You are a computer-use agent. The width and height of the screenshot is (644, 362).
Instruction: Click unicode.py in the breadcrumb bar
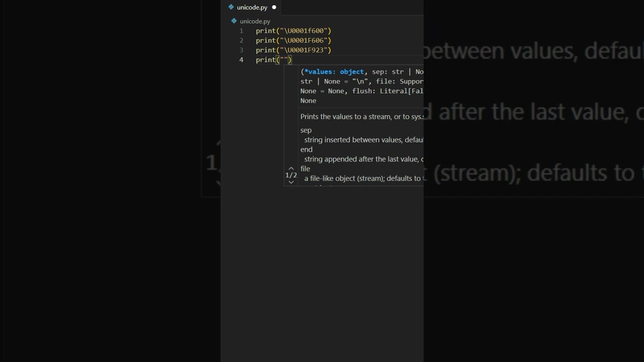255,21
